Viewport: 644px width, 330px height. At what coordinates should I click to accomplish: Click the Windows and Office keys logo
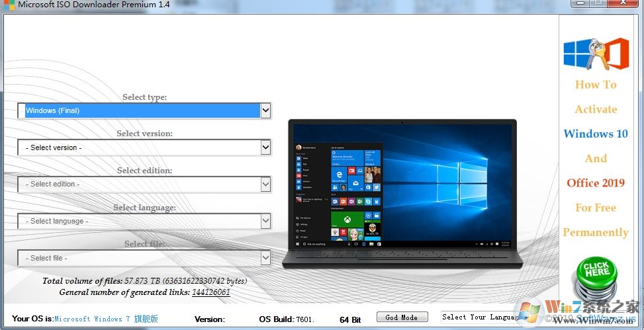[x=596, y=54]
